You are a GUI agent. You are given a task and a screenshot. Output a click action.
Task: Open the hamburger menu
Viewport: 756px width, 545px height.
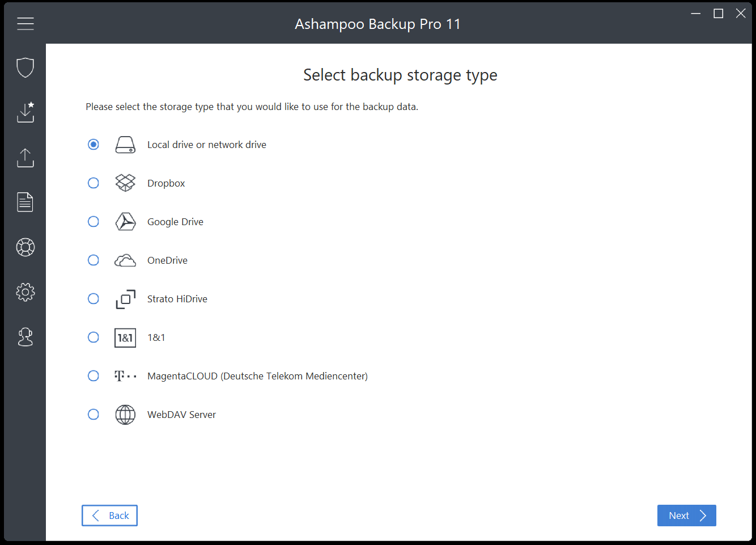coord(26,23)
